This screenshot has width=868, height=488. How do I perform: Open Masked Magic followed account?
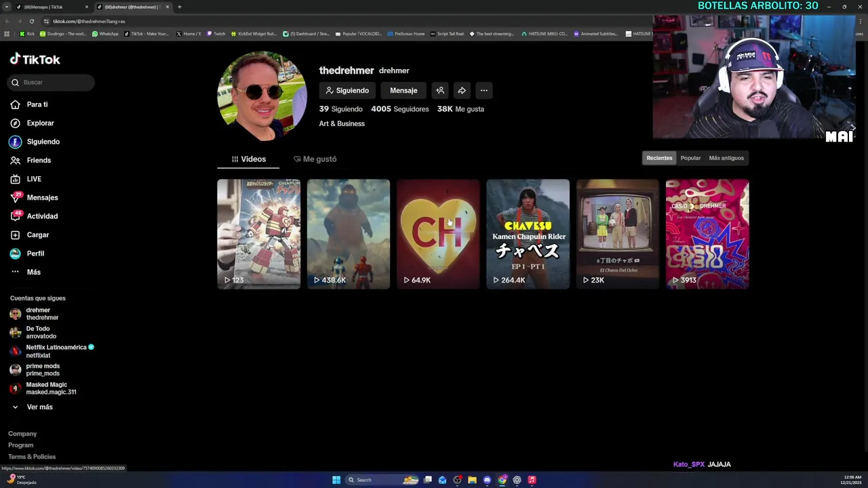click(42, 388)
